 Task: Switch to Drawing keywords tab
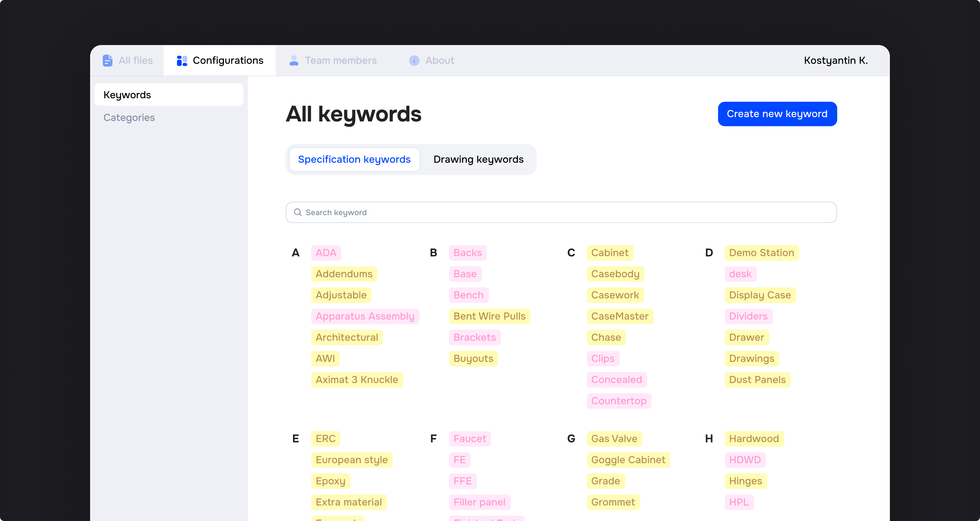pyautogui.click(x=478, y=159)
